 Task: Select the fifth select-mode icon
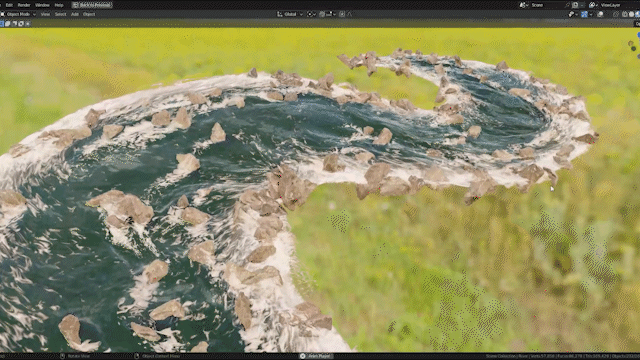point(28,24)
